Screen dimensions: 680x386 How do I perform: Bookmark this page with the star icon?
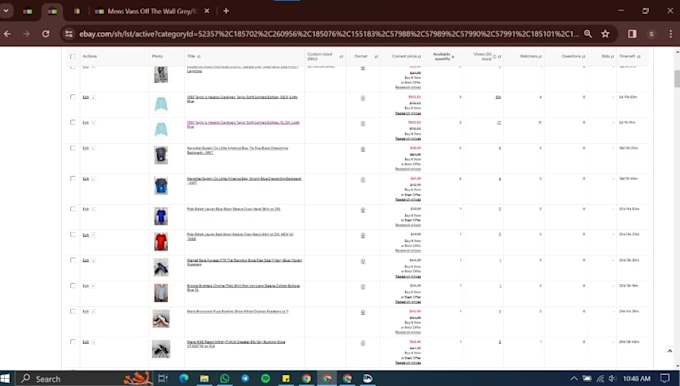pyautogui.click(x=605, y=34)
